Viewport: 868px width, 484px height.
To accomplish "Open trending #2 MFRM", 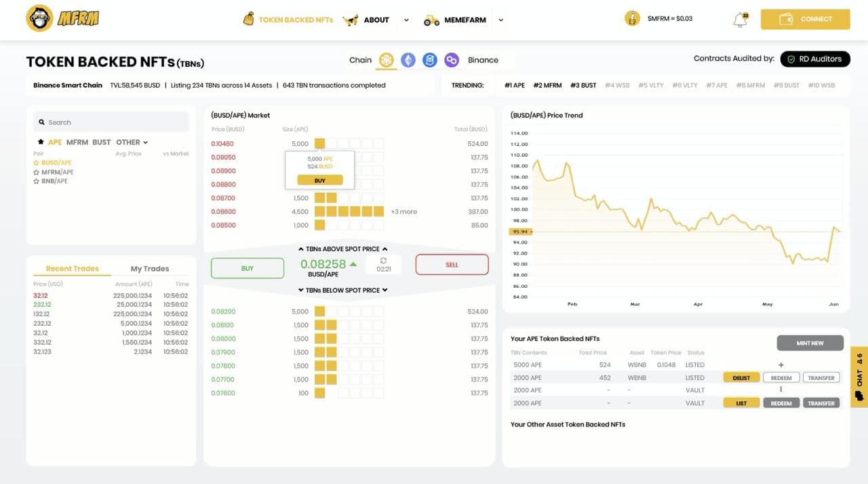I will 547,86.
